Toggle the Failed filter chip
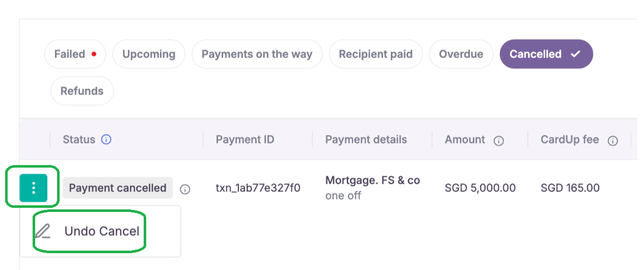Viewport: 644px width, 270px height. (75, 54)
